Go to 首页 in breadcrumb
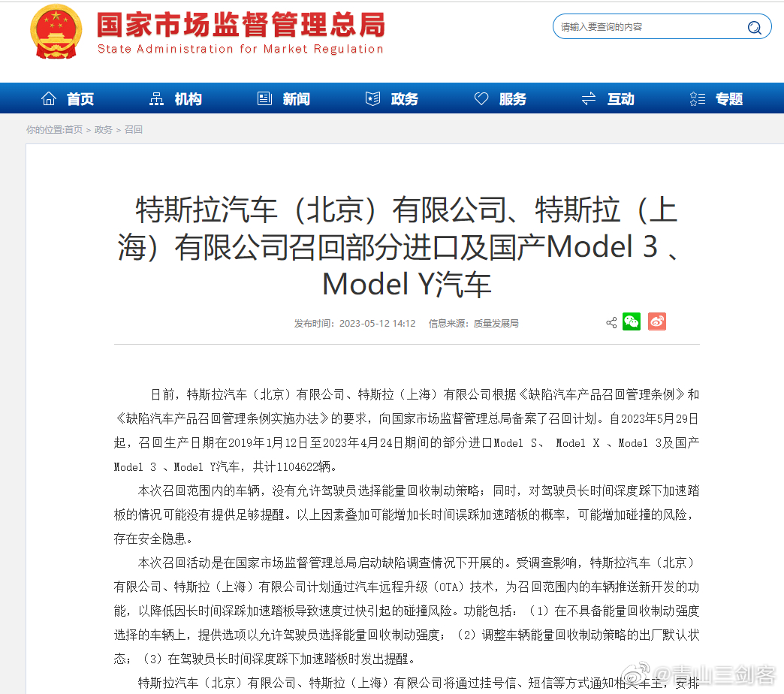This screenshot has height=694, width=784. (74, 129)
